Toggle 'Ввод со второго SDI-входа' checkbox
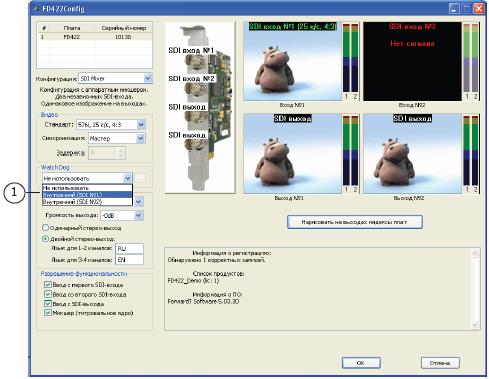 pyautogui.click(x=48, y=294)
